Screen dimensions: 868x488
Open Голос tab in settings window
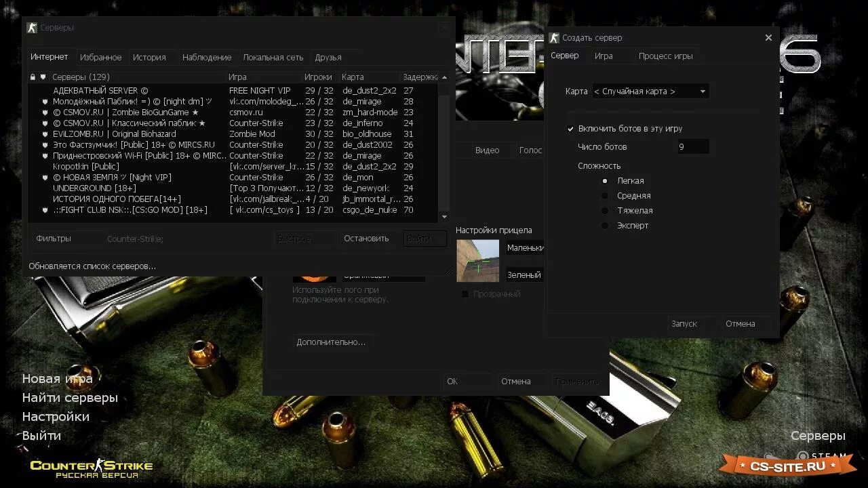tap(530, 150)
